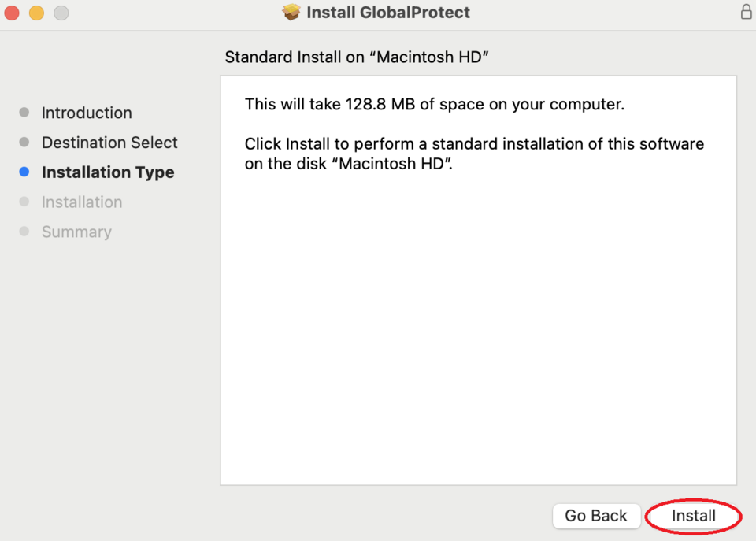Screen dimensions: 756x541
Task: Click the dimmed Summary step
Action: (x=76, y=232)
